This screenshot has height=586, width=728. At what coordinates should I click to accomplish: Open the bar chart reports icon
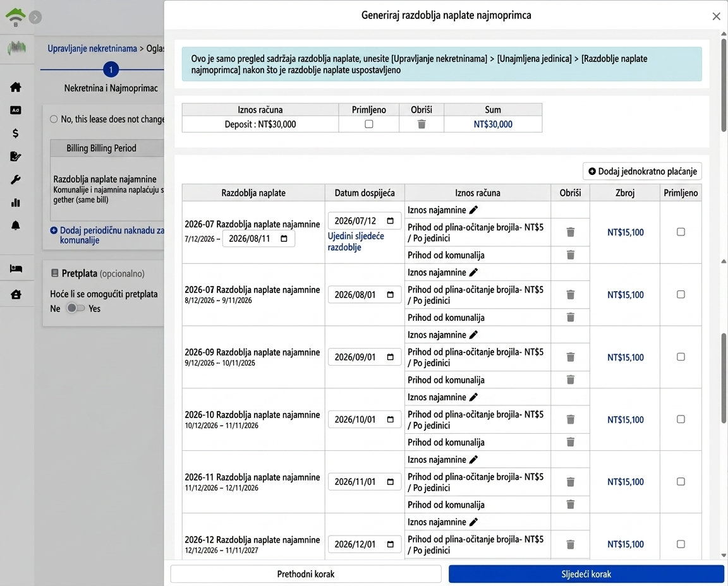[x=15, y=202]
